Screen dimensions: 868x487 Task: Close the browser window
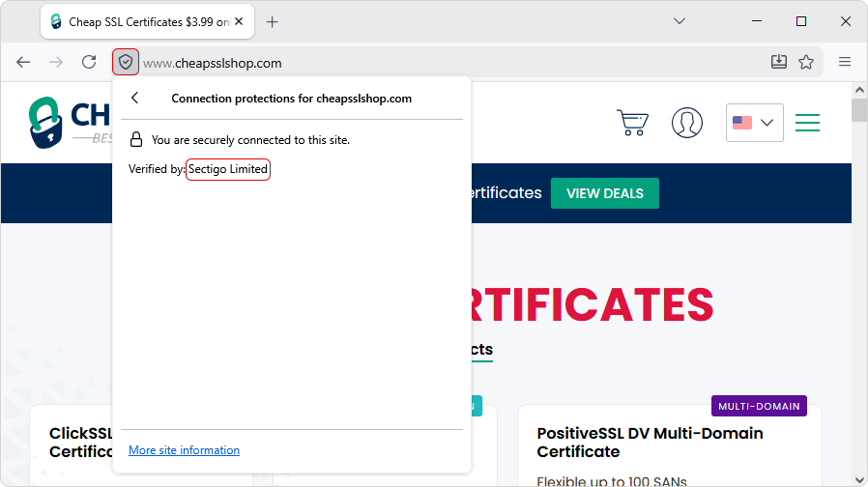[846, 21]
